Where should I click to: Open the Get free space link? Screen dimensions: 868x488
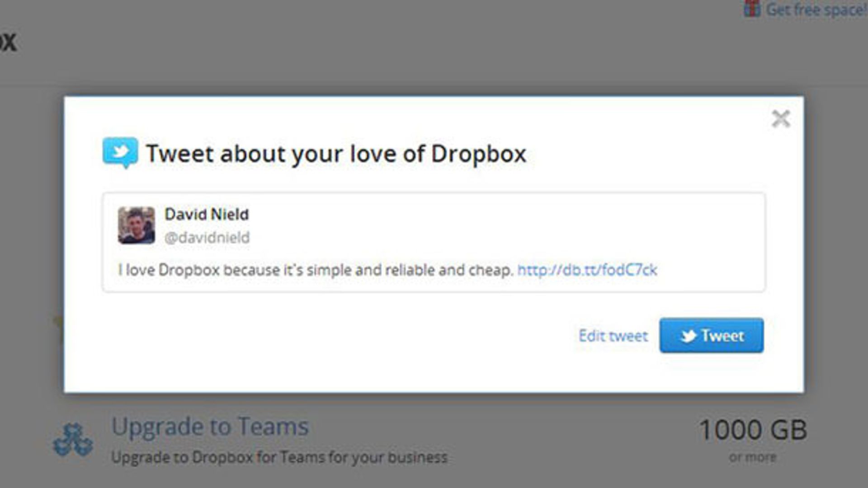pyautogui.click(x=816, y=9)
